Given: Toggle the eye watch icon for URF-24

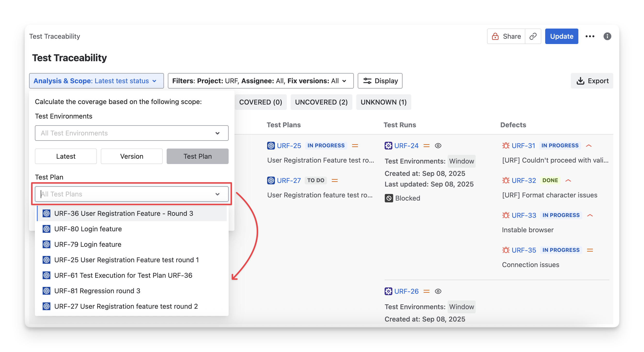Looking at the screenshot, I should pyautogui.click(x=438, y=146).
